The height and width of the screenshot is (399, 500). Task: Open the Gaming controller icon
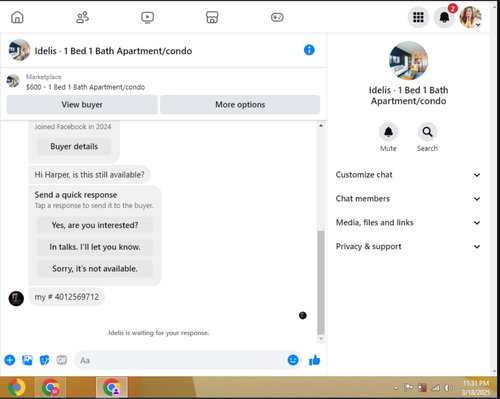pos(277,17)
